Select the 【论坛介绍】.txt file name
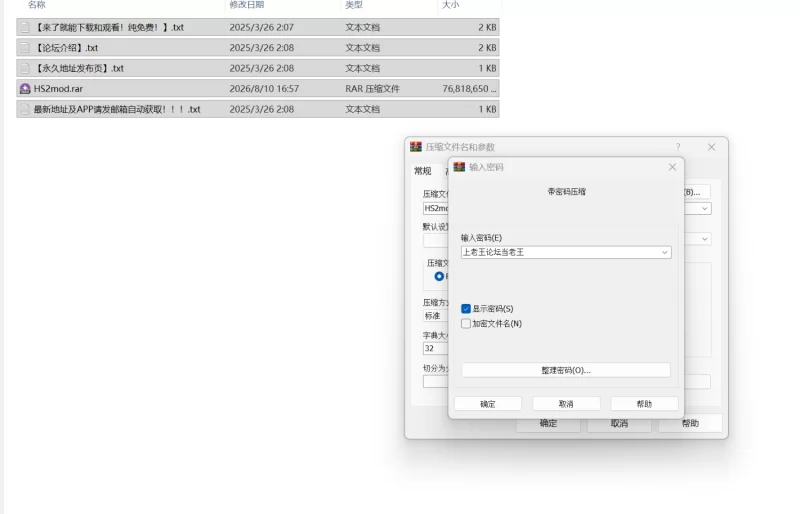 (66, 48)
